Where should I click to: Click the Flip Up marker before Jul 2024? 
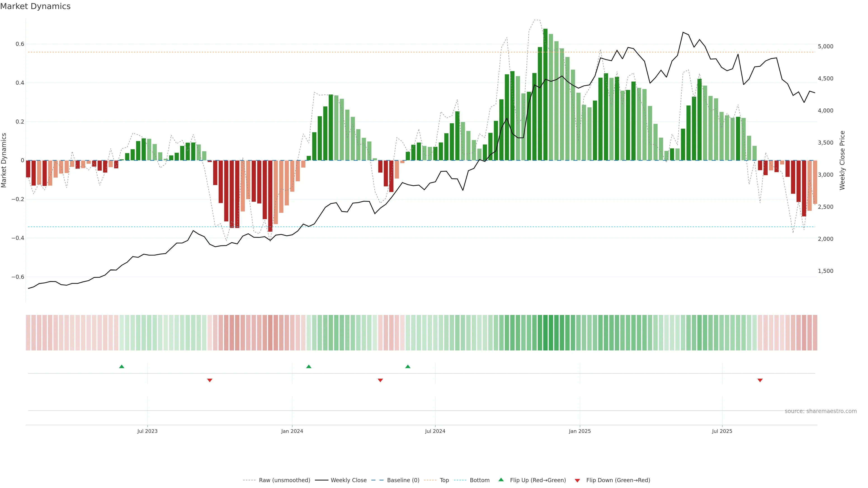click(x=408, y=366)
